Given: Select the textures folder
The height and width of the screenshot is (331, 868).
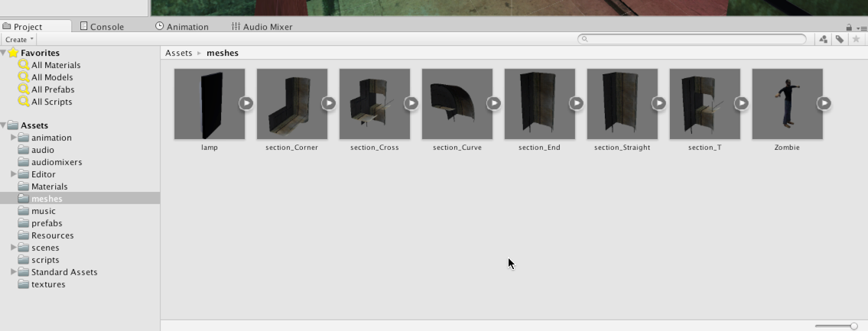Looking at the screenshot, I should [x=48, y=284].
